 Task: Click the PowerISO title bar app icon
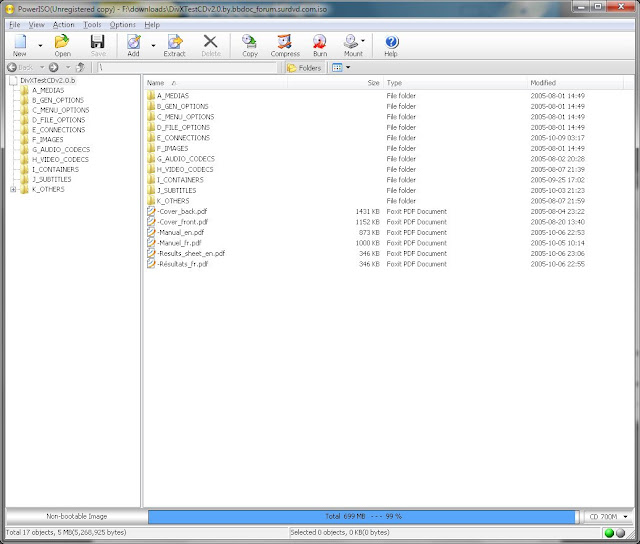coord(10,9)
